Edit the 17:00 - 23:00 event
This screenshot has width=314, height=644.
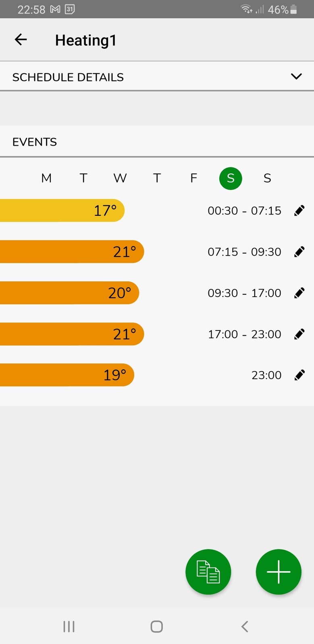(x=299, y=334)
